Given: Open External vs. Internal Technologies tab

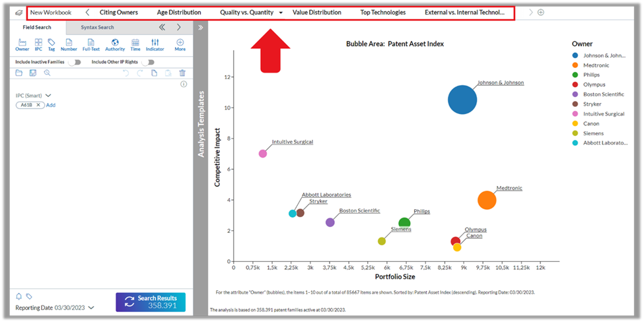Looking at the screenshot, I should click(x=465, y=13).
